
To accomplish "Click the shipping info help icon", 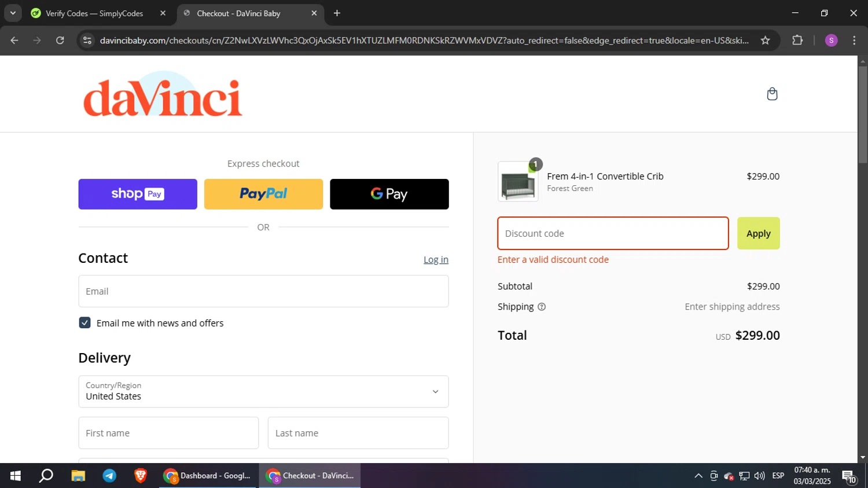I will [542, 307].
